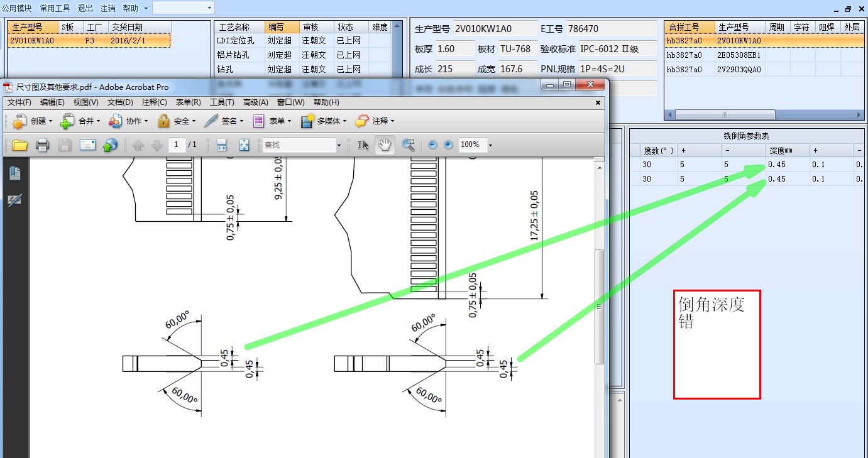Click 注销 in the main app menu

107,8
